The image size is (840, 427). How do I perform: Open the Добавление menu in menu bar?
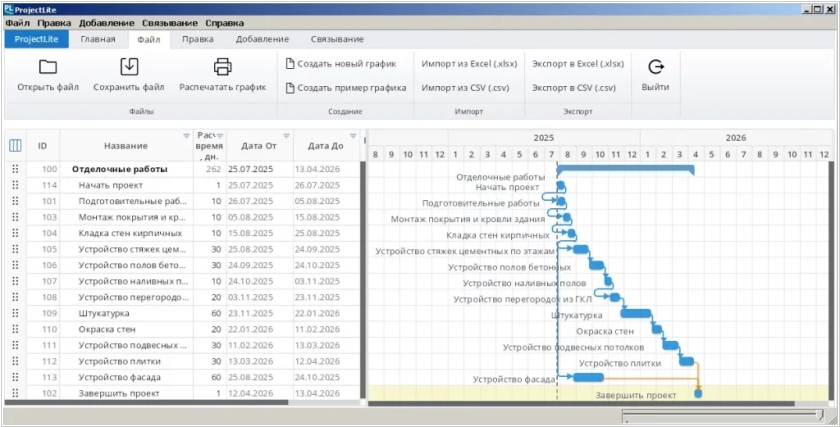(107, 23)
